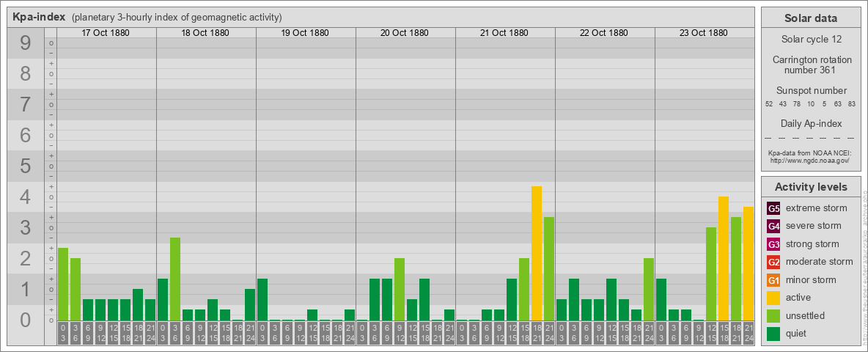Click the 21-24 light green bar on 22 Oct

click(x=649, y=290)
